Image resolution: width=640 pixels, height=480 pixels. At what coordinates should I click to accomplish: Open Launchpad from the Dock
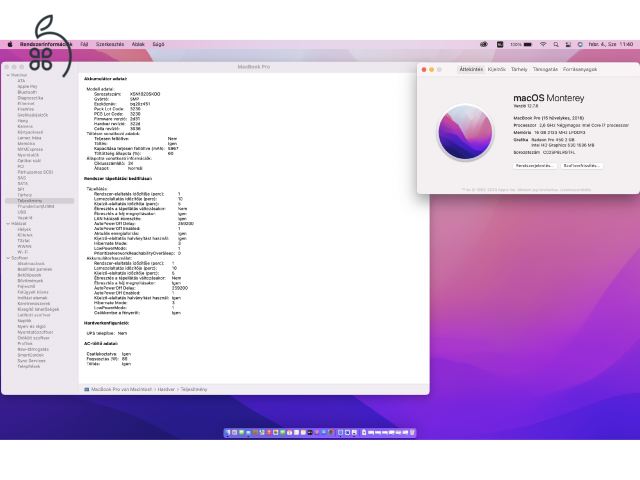(x=234, y=432)
